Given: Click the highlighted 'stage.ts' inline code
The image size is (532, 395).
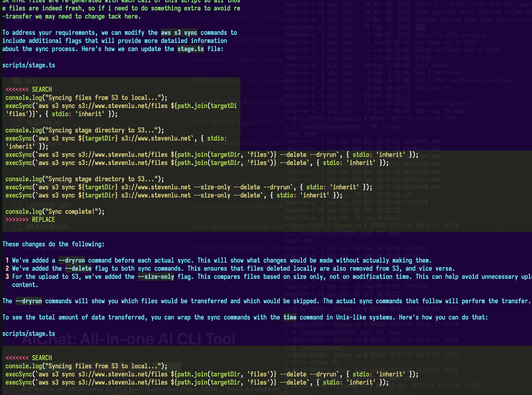Looking at the screenshot, I should (191, 49).
